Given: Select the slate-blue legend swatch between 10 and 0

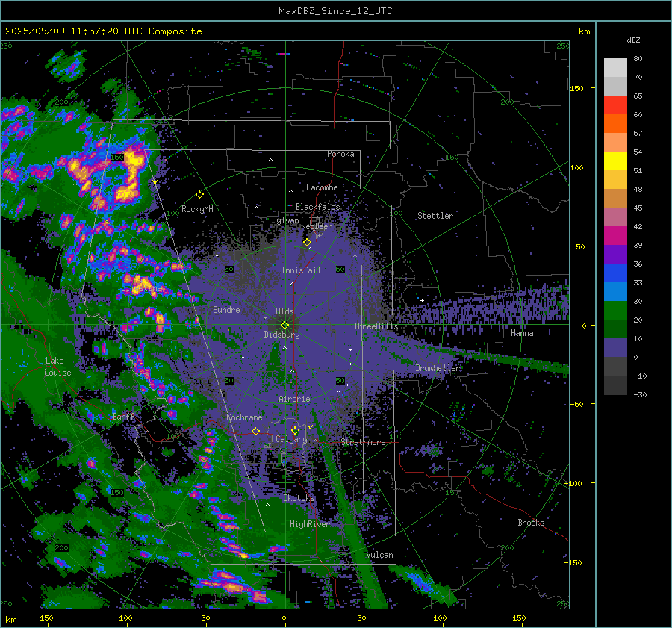Looking at the screenshot, I should tap(615, 348).
